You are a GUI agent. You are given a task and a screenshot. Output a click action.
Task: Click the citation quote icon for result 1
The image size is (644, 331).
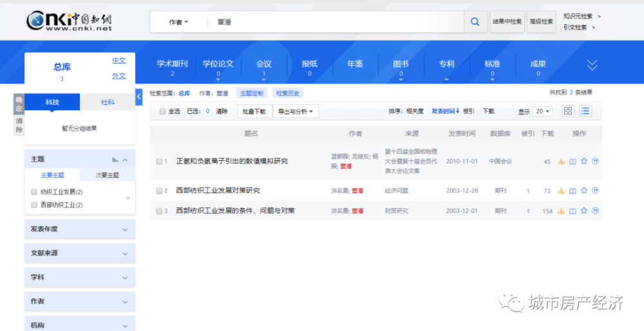595,162
